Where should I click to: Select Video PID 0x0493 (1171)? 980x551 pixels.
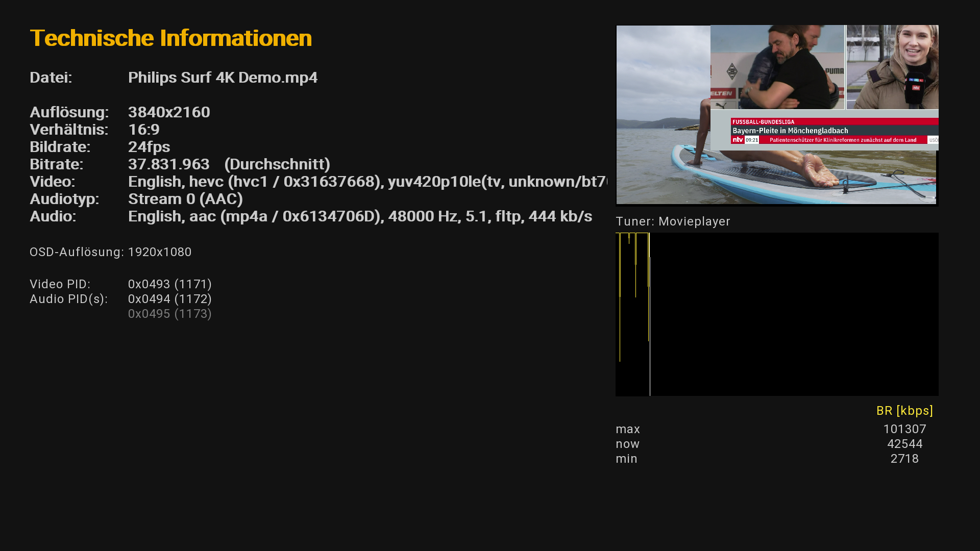click(x=169, y=284)
